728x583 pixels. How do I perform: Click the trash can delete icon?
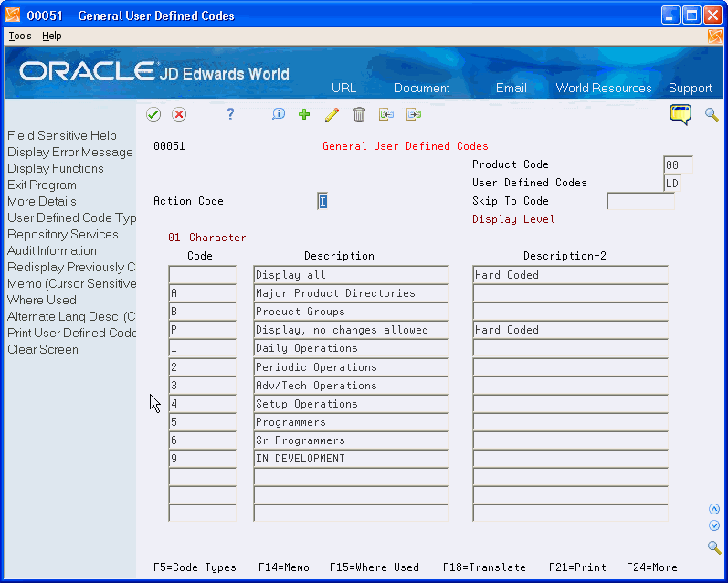[x=359, y=114]
